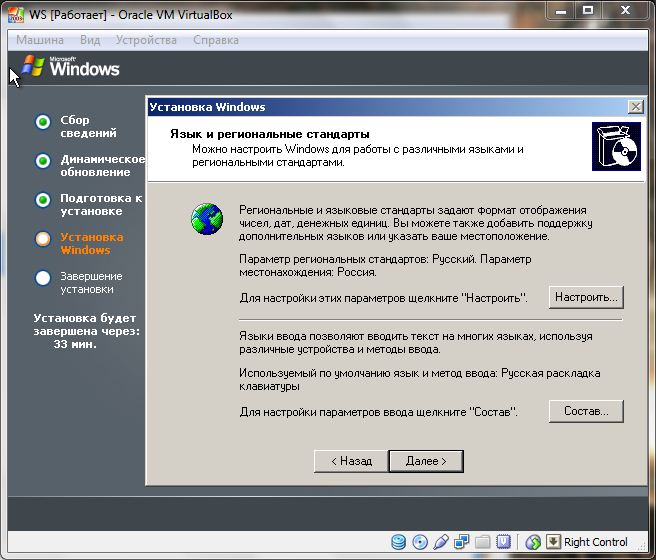Close the Установка Windows dialog
The width and height of the screenshot is (656, 560).
(636, 107)
